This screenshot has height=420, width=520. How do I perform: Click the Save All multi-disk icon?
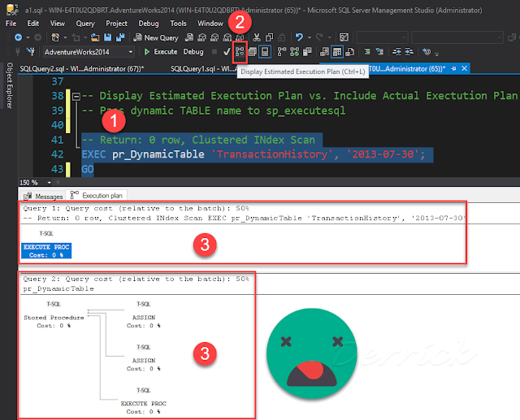(x=119, y=37)
